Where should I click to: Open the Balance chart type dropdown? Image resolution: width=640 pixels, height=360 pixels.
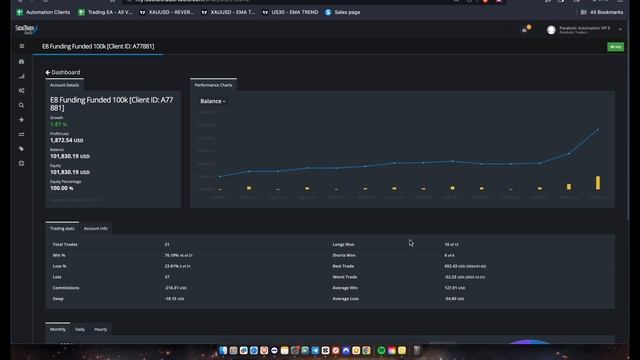pos(213,101)
